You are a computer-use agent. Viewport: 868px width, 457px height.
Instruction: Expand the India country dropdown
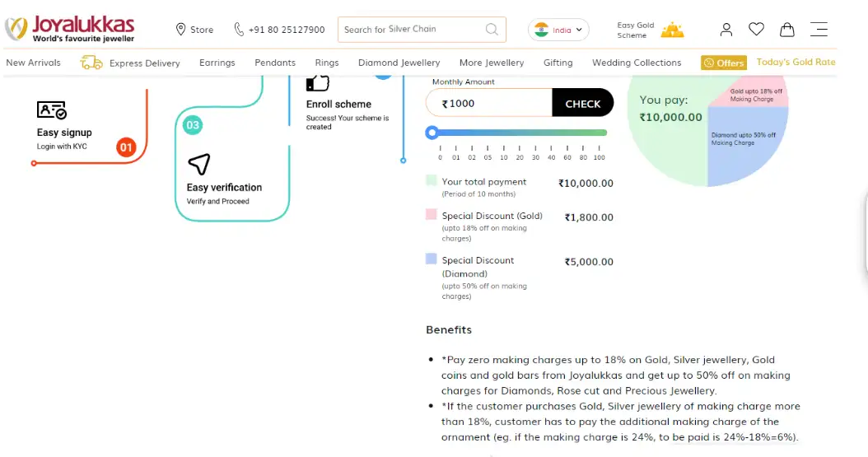[558, 30]
